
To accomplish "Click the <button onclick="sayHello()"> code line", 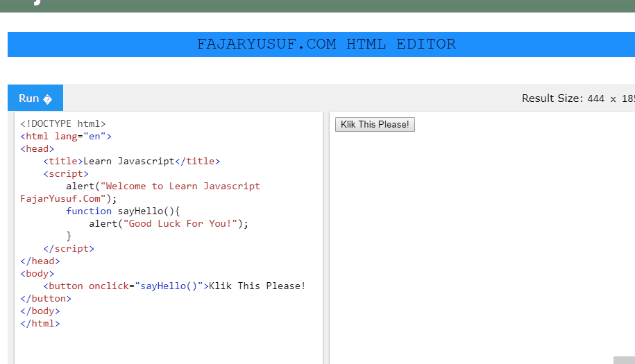I will point(174,286).
